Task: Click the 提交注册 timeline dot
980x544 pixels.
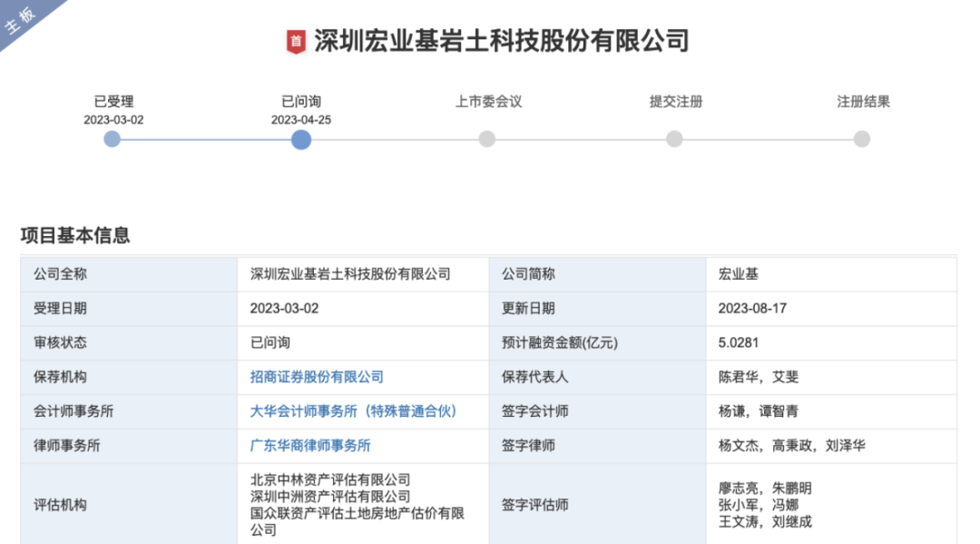Action: (x=674, y=139)
